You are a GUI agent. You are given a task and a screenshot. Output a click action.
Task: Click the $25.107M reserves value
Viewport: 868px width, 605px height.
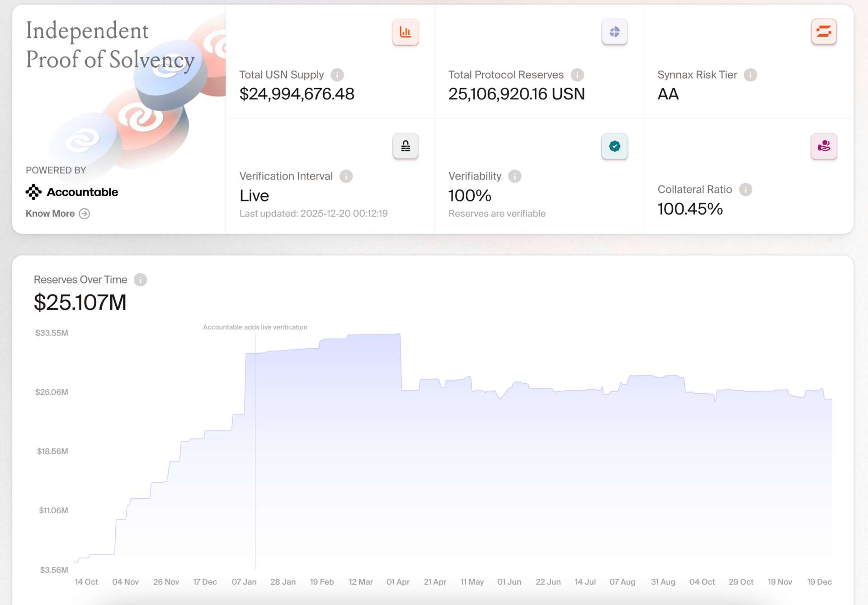(x=80, y=302)
